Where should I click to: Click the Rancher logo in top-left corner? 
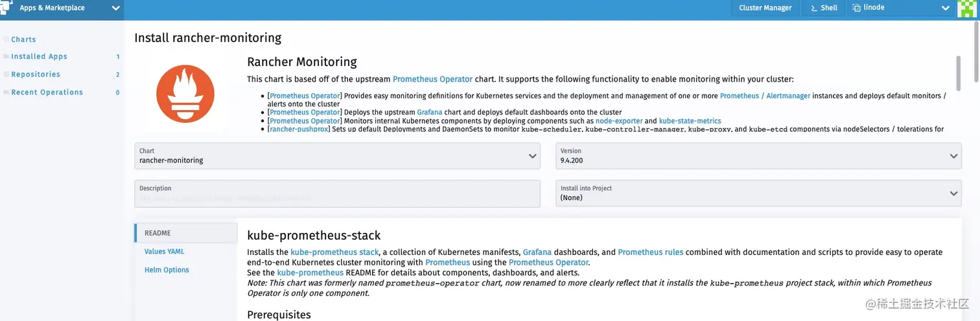click(x=5, y=8)
